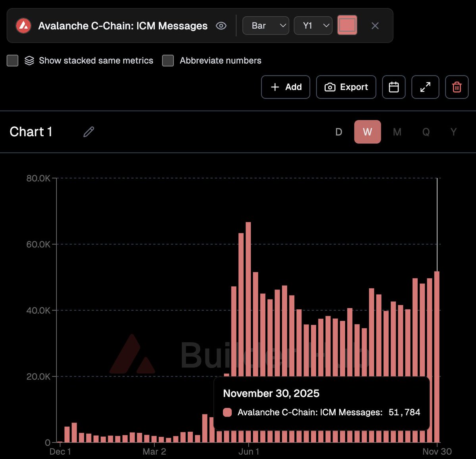Viewport: 476px width, 459px height.
Task: Switch to daily D interval
Action: click(339, 132)
